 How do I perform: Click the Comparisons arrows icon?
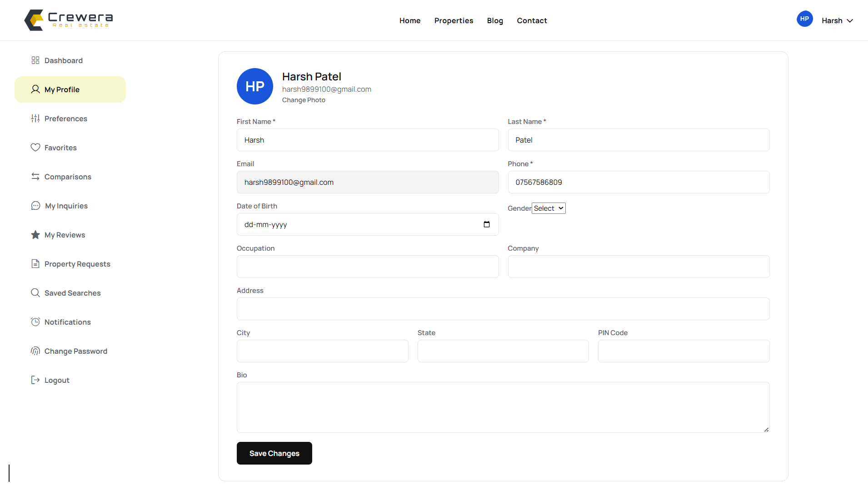point(35,177)
